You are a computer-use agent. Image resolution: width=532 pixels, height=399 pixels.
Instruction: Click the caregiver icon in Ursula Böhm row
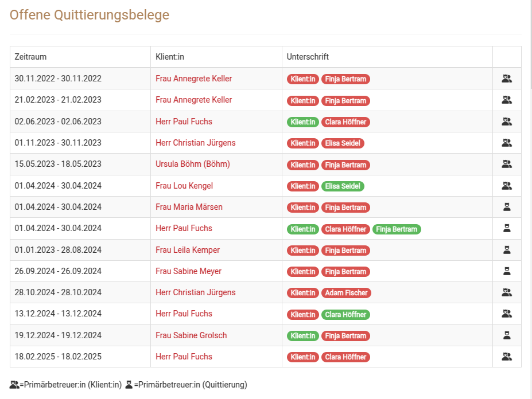[x=506, y=164]
